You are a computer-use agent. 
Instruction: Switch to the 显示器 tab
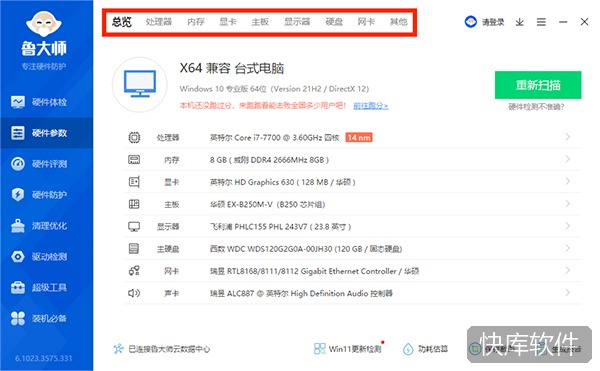coord(297,22)
